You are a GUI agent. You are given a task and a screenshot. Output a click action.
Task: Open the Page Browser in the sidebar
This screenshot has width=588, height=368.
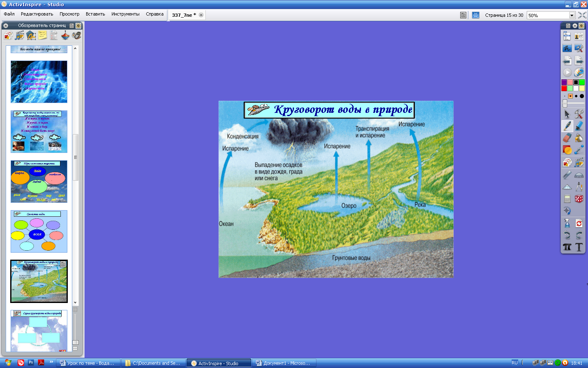[x=8, y=36]
